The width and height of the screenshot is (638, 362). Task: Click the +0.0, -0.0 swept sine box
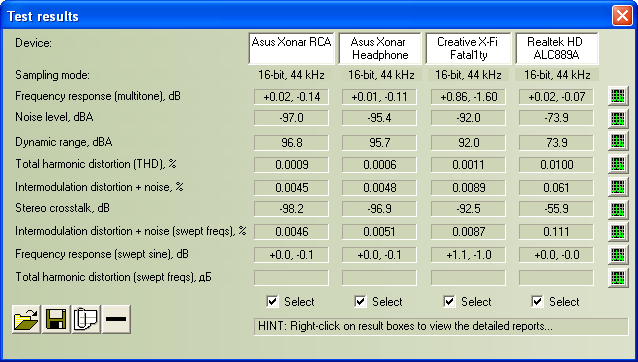tap(556, 255)
